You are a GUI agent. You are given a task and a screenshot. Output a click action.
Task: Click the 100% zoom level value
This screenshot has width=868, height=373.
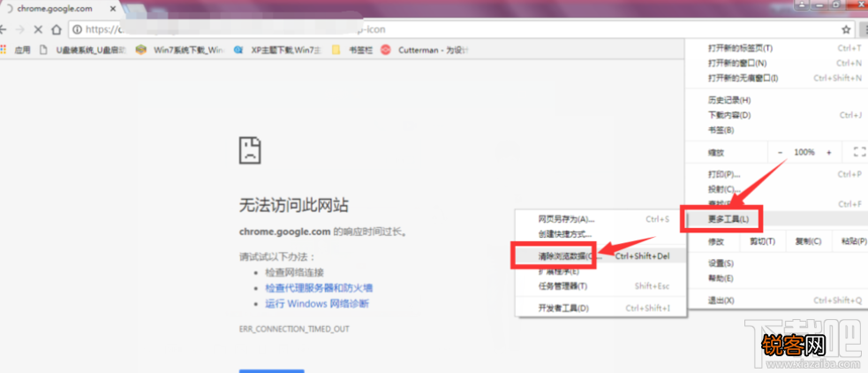point(804,152)
